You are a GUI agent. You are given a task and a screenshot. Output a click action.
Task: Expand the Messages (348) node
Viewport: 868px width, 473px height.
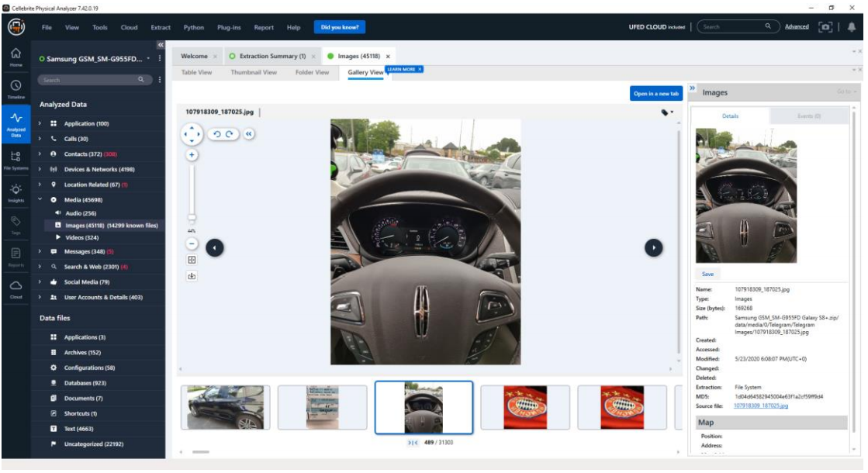[40, 251]
